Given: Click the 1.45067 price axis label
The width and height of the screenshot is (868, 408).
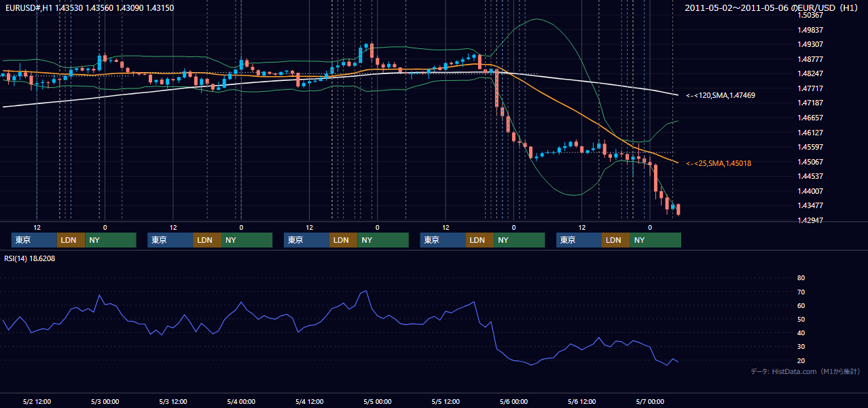Looking at the screenshot, I should 810,162.
